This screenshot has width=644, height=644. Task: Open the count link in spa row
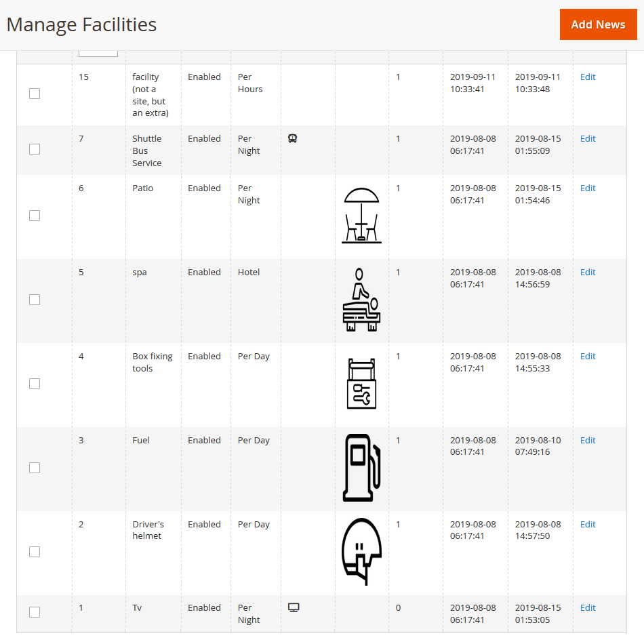pos(398,273)
